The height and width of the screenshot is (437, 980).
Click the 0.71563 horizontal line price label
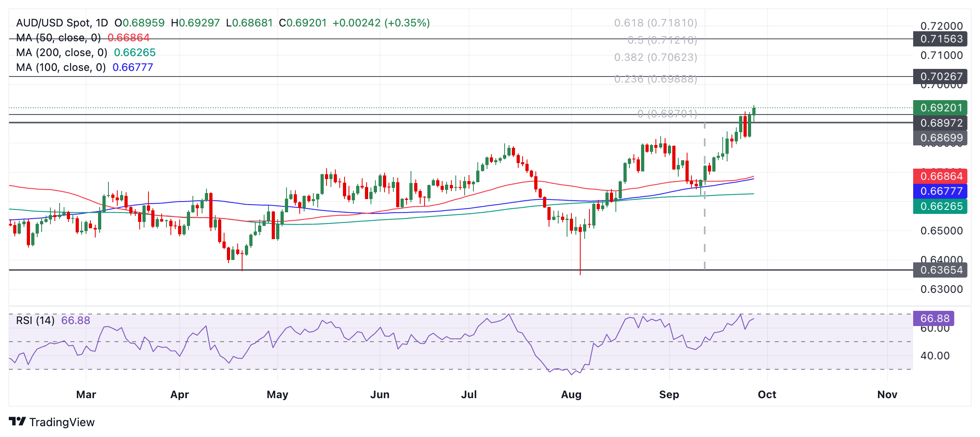940,39
